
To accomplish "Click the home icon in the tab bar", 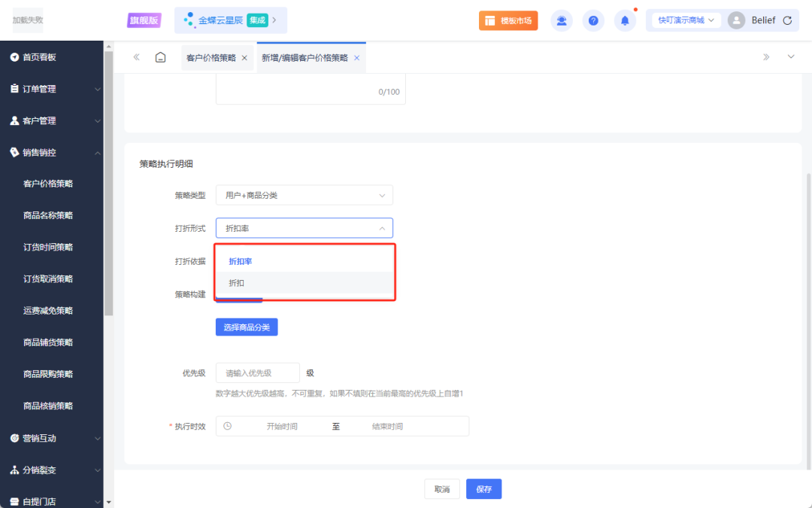I will coord(161,56).
